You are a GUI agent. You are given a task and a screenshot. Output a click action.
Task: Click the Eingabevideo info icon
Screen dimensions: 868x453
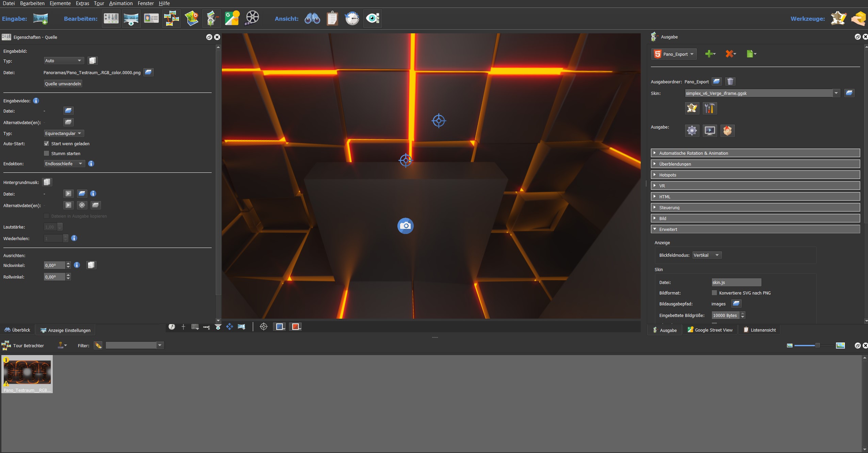(36, 101)
